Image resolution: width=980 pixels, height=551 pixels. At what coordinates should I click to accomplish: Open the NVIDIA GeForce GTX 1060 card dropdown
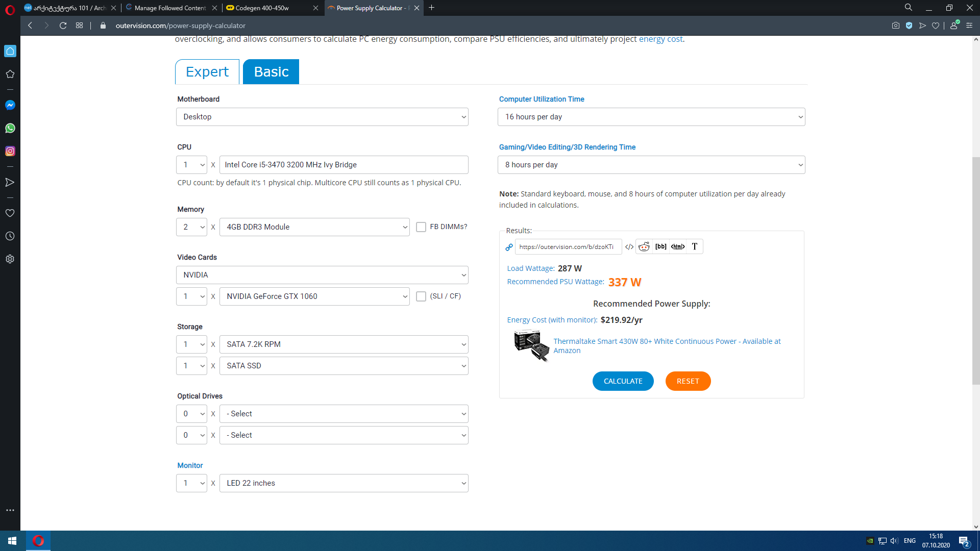pos(314,296)
